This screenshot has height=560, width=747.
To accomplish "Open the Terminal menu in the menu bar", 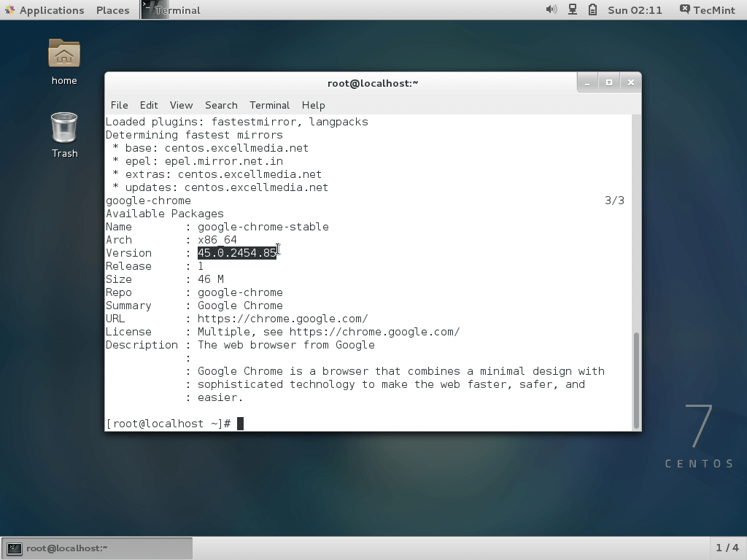I will coord(269,105).
